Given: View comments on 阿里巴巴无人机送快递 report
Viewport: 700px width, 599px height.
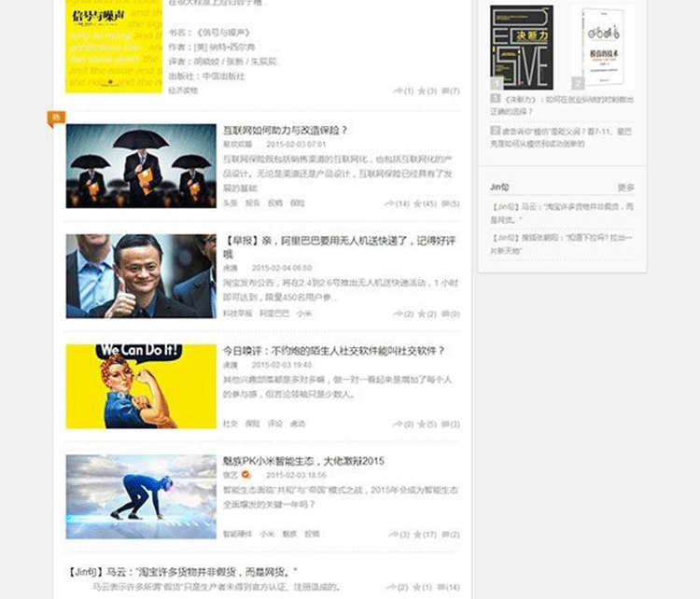Looking at the screenshot, I should point(451,313).
